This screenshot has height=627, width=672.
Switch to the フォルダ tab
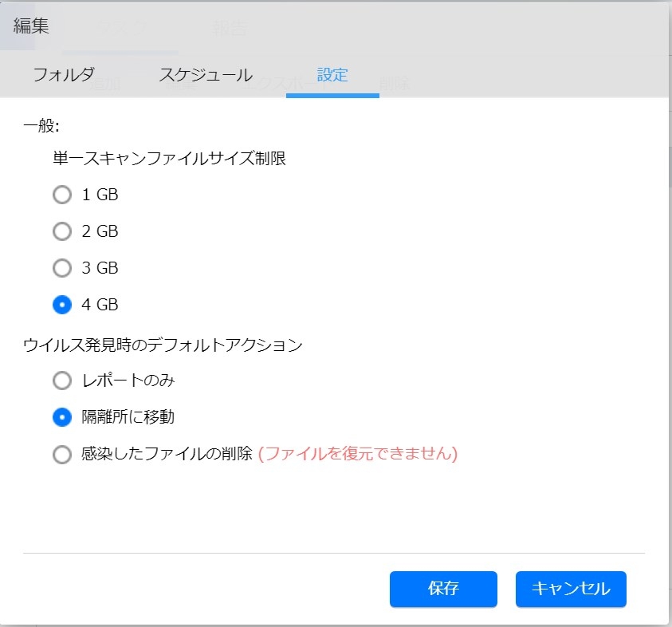(64, 76)
